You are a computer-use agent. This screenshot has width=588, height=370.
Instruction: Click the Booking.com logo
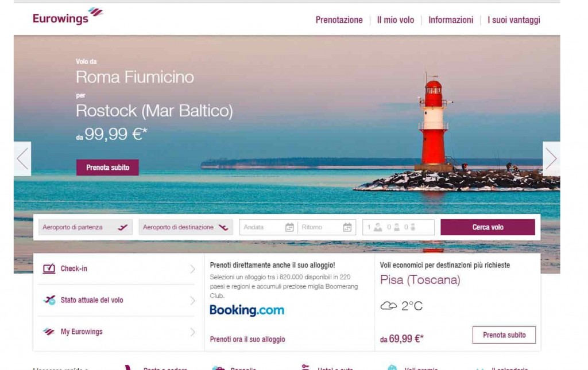pos(247,310)
